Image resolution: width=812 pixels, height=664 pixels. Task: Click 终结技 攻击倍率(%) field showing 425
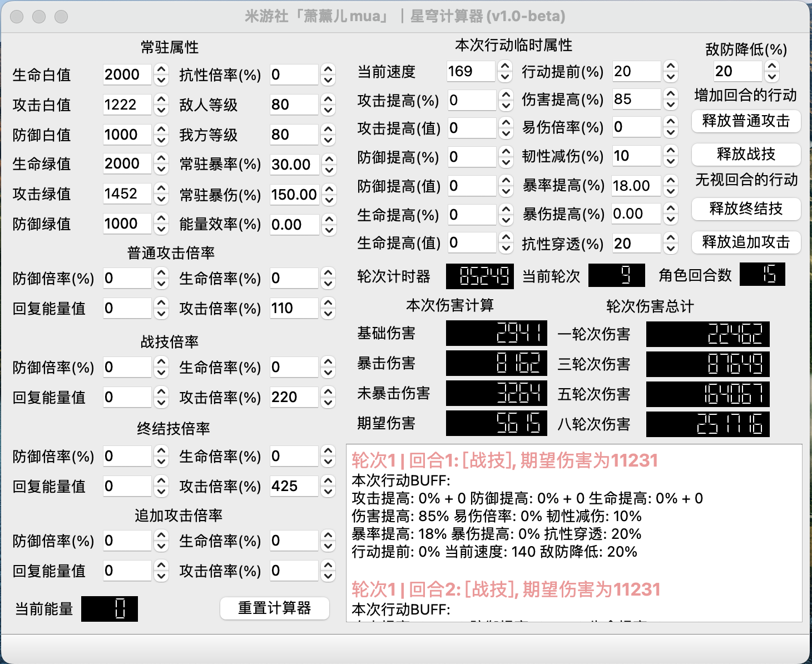294,487
